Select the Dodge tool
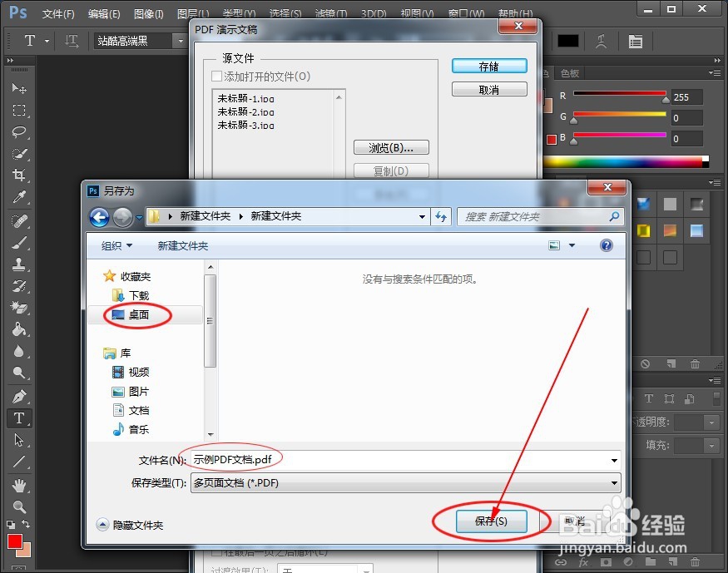 19,373
